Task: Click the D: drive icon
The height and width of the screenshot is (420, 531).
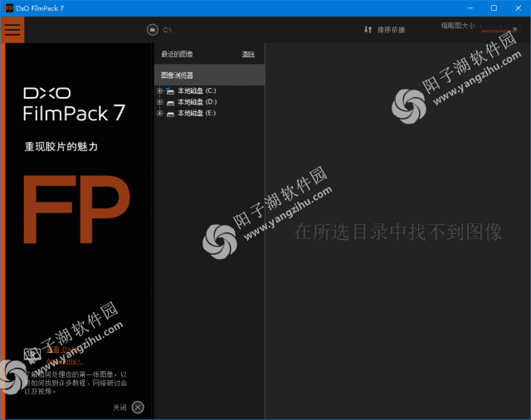Action: click(170, 103)
